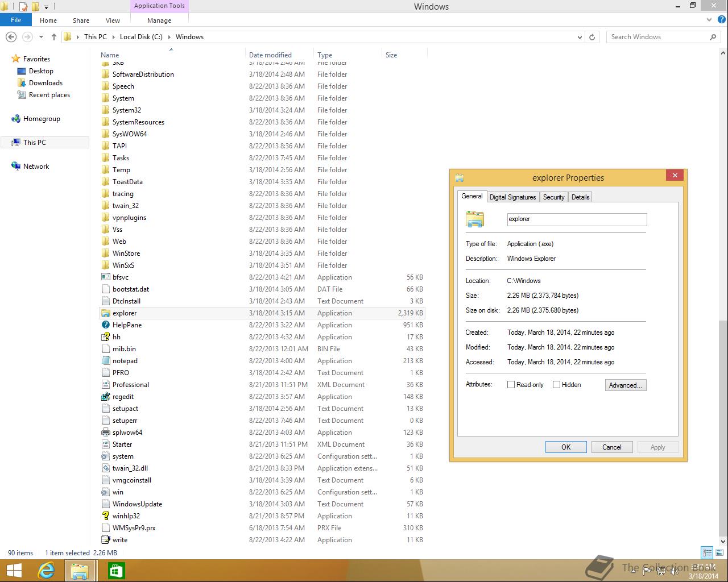Sort by the Date modified column
Image resolution: width=728 pixels, height=582 pixels.
[279, 55]
